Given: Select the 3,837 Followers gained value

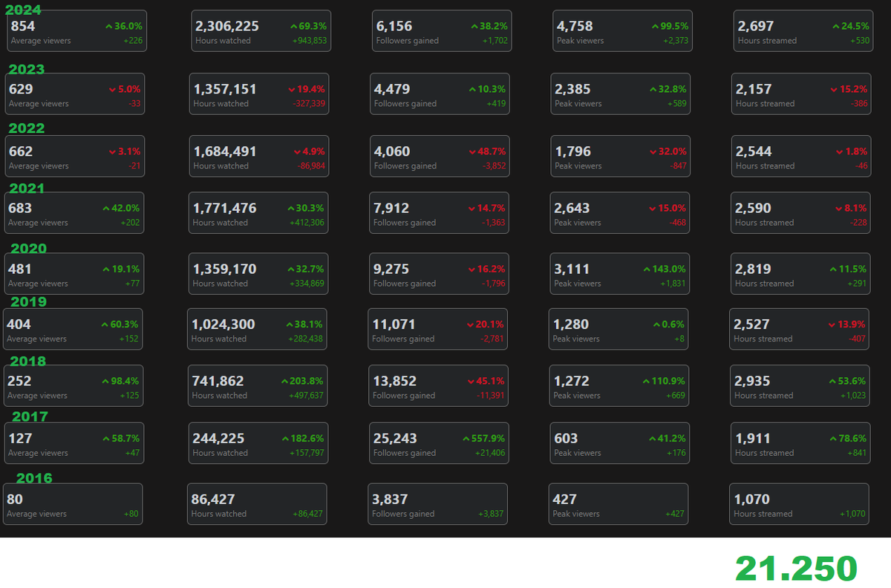Looking at the screenshot, I should click(390, 500).
